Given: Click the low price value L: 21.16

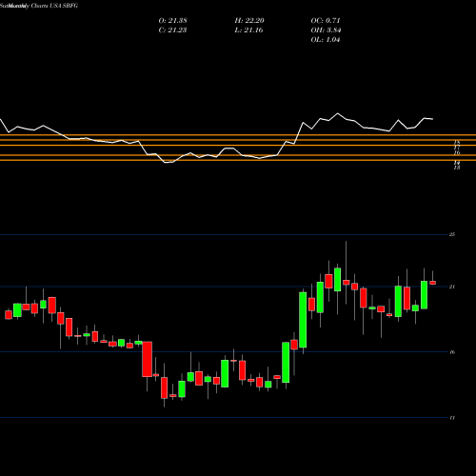Looking at the screenshot, I should (x=248, y=30).
